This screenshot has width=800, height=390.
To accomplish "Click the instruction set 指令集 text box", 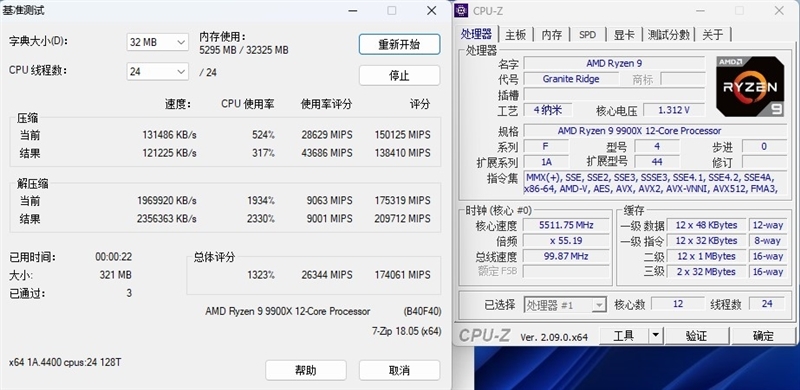I will tap(655, 183).
